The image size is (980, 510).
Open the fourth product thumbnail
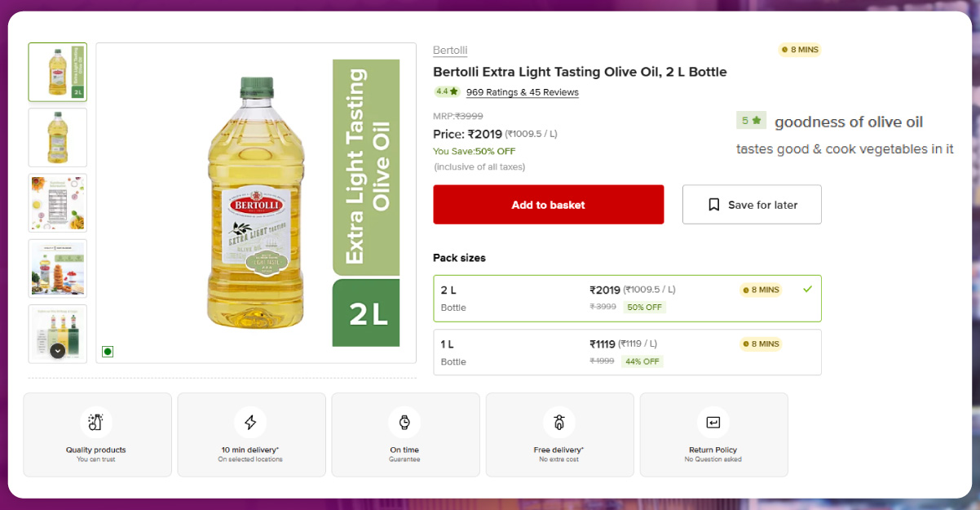click(x=57, y=268)
